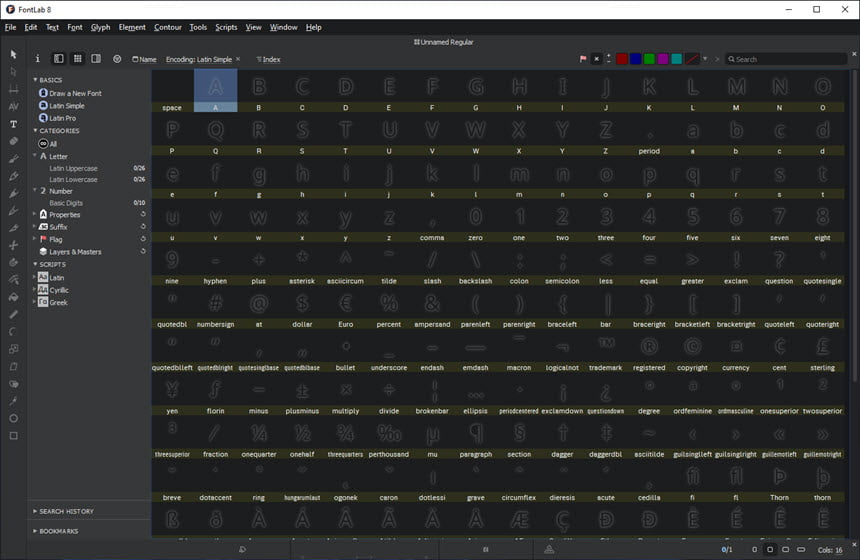Toggle the right side panel
Screen dimensions: 860x560
click(x=96, y=59)
